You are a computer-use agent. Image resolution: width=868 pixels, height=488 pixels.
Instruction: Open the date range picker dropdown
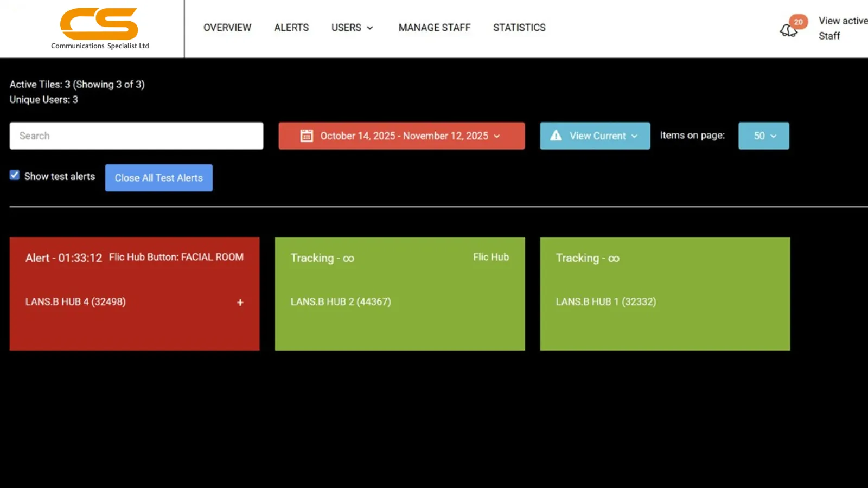(401, 136)
